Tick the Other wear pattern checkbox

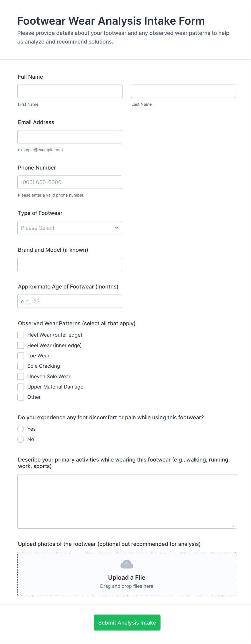tap(21, 397)
